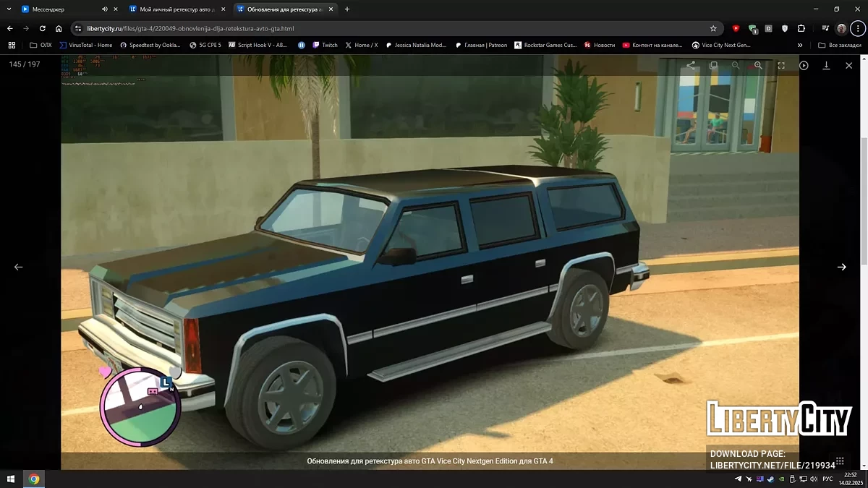Share the current gallery image
The width and height of the screenshot is (868, 488).
[691, 65]
